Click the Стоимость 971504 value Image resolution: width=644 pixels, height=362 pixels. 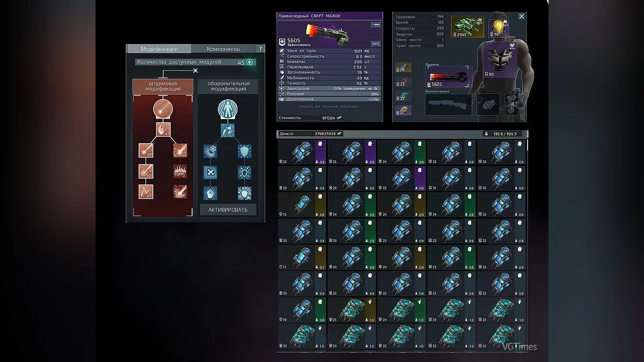tap(328, 117)
